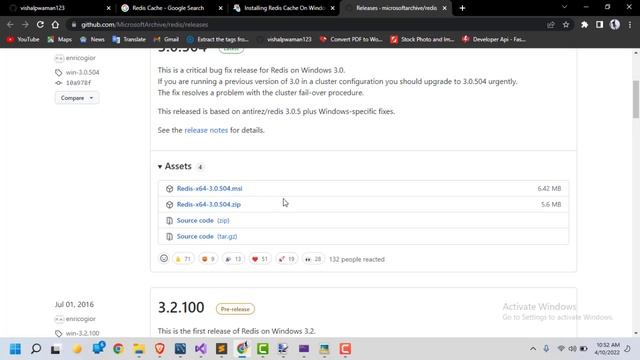
Task: Open the Translate bookmark
Action: coord(129,39)
